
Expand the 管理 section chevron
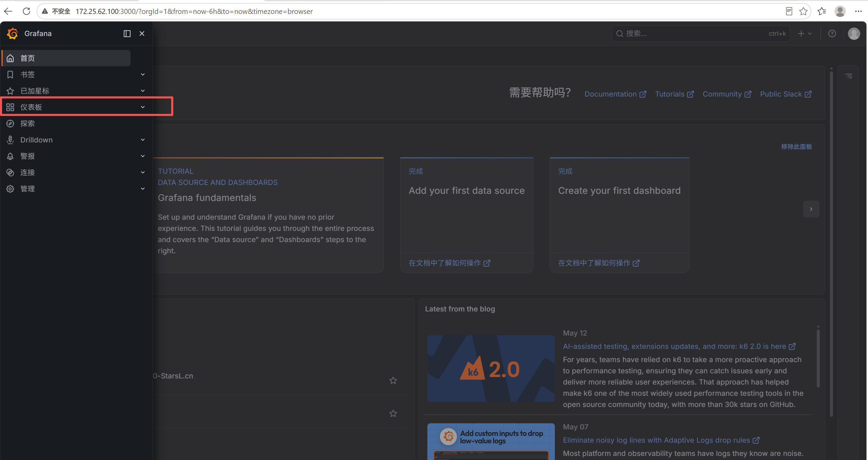pos(143,189)
